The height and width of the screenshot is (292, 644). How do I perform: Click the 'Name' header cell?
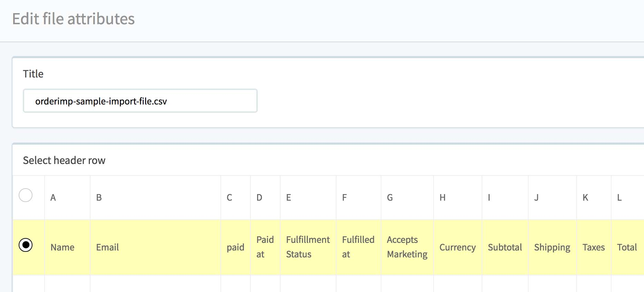[67, 247]
